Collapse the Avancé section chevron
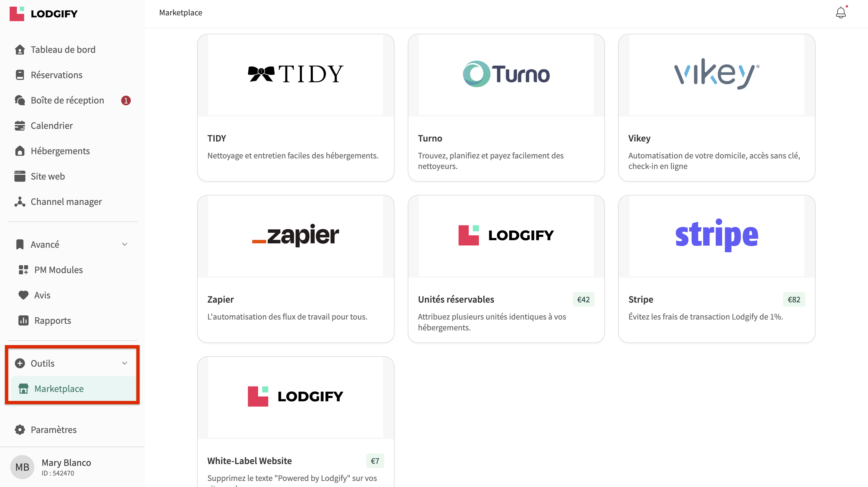 (x=125, y=244)
